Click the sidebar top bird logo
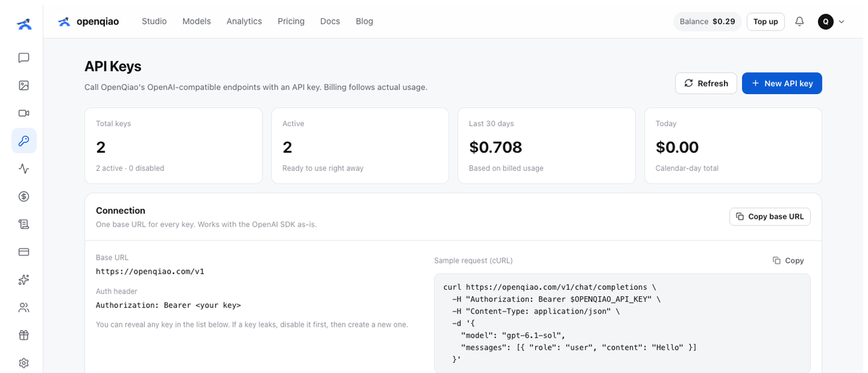Viewport: 868px width, 373px height. pos(25,24)
